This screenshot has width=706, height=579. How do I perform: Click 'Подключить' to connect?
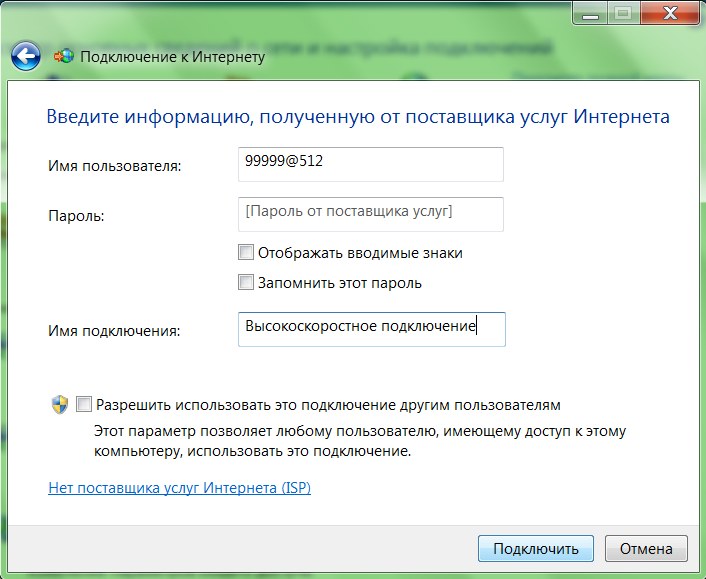pyautogui.click(x=536, y=549)
